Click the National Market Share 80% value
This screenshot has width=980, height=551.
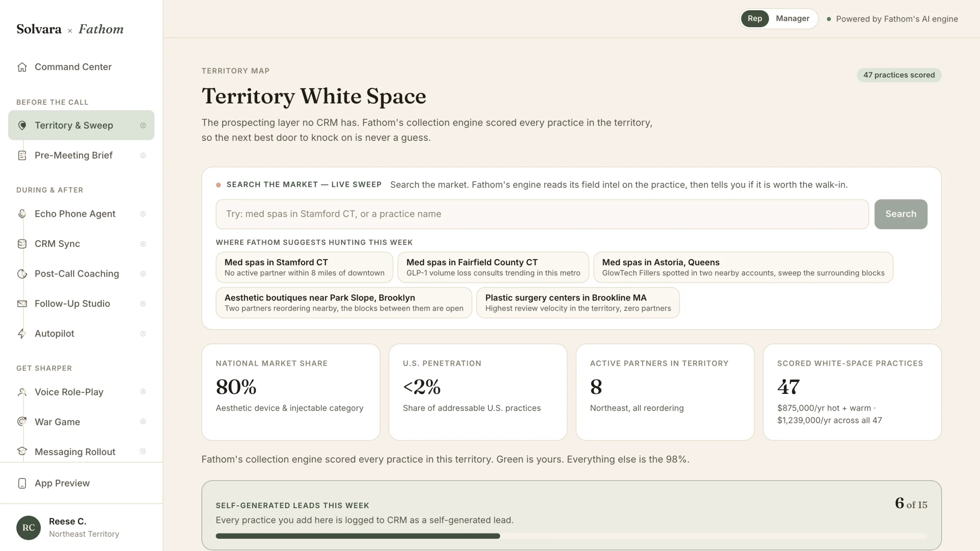tap(236, 387)
